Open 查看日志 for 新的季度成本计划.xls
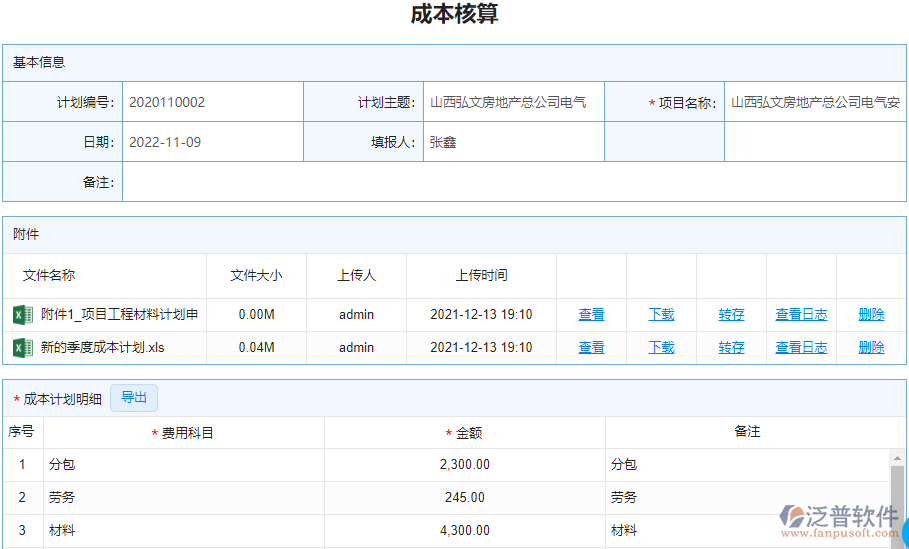The height and width of the screenshot is (549, 909). pyautogui.click(x=801, y=348)
